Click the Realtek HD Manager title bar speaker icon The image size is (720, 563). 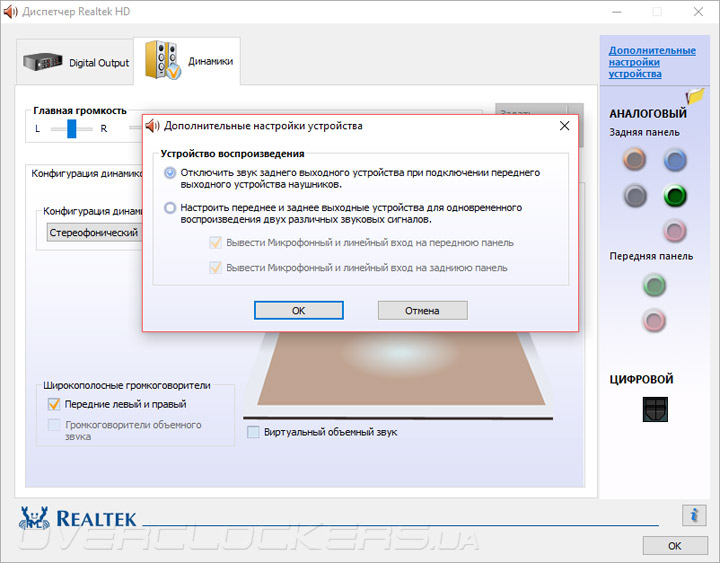click(x=10, y=11)
